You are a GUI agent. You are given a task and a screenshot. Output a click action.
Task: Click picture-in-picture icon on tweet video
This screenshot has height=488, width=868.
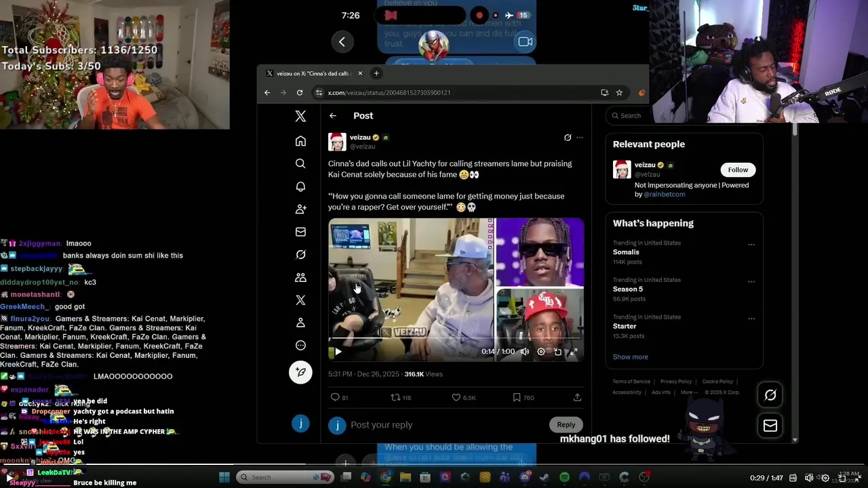pyautogui.click(x=557, y=352)
